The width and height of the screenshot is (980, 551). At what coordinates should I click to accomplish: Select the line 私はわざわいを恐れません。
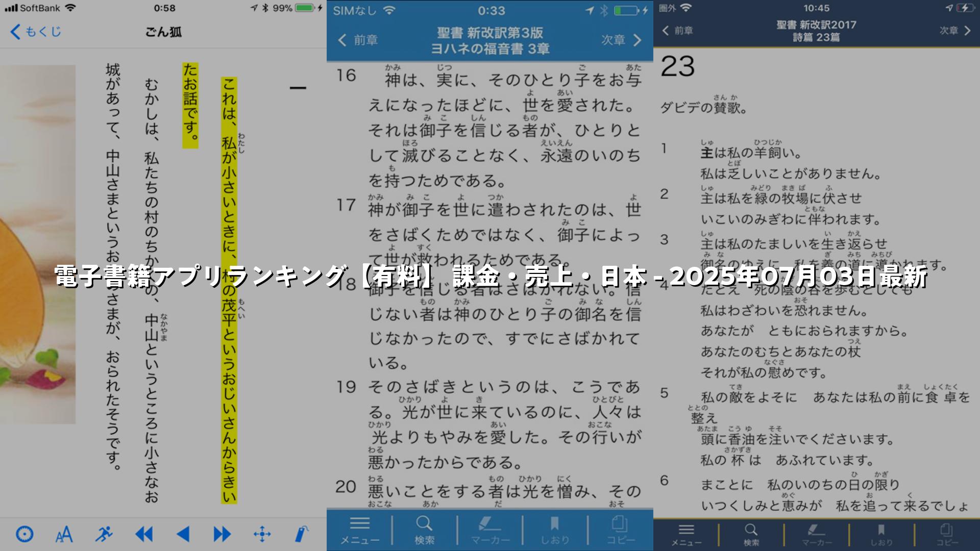coord(785,310)
